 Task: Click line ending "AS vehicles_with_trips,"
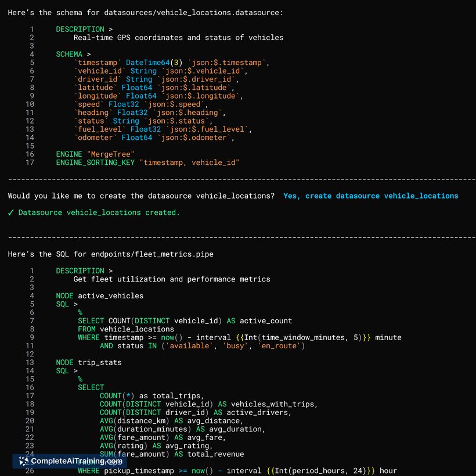pos(208,404)
